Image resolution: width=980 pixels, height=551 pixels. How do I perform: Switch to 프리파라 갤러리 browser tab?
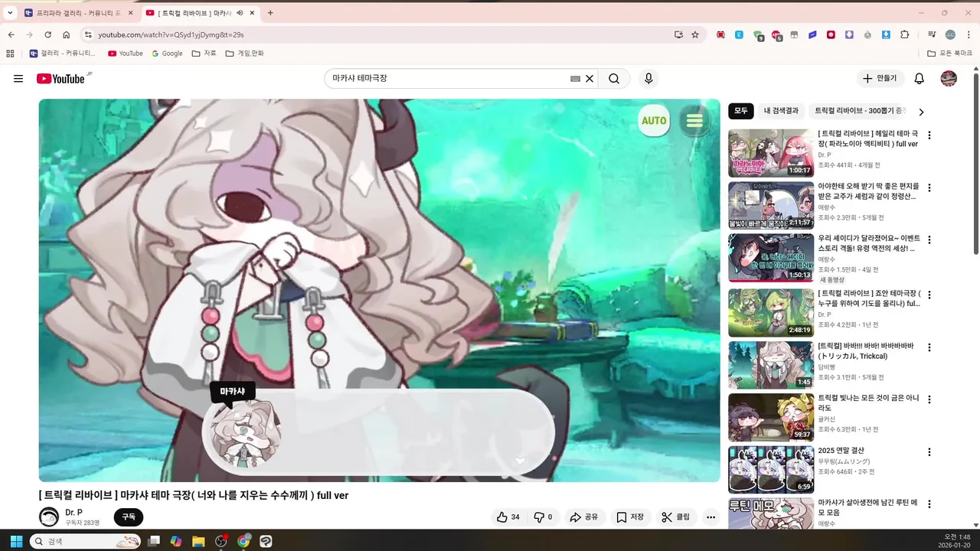[79, 13]
